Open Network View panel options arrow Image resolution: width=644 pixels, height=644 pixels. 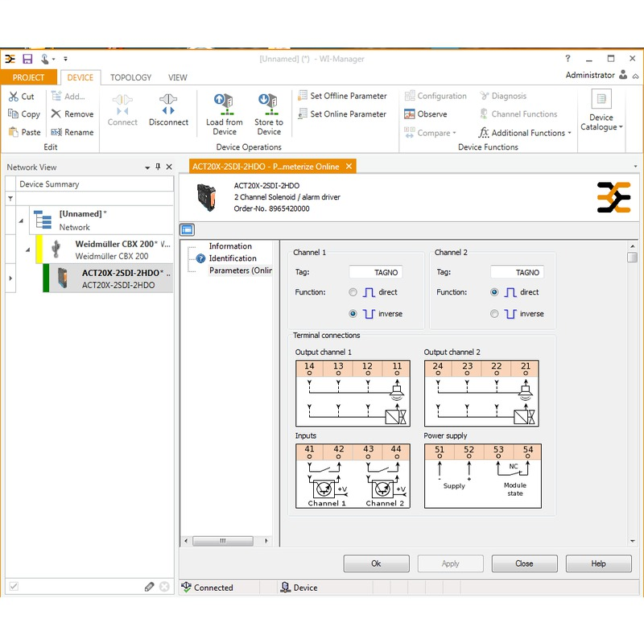(x=147, y=167)
